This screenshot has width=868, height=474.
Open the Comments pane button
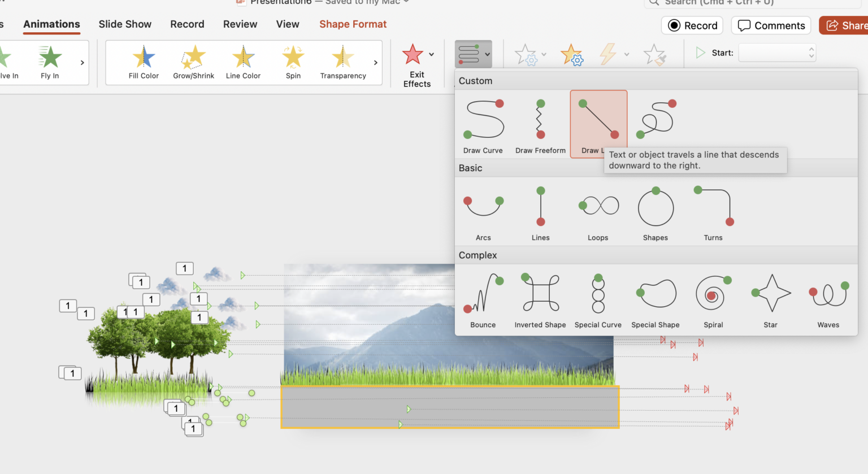(x=771, y=25)
